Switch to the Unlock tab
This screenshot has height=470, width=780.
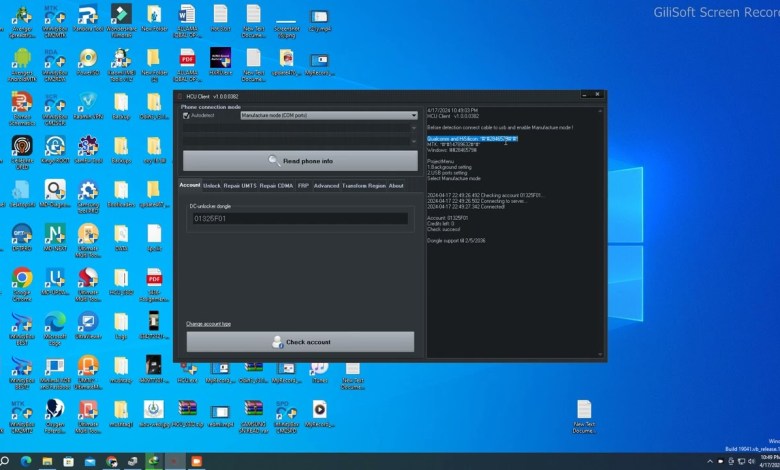[212, 186]
